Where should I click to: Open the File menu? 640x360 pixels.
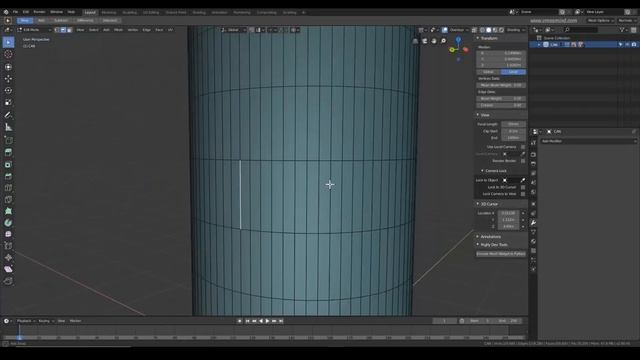16,12
